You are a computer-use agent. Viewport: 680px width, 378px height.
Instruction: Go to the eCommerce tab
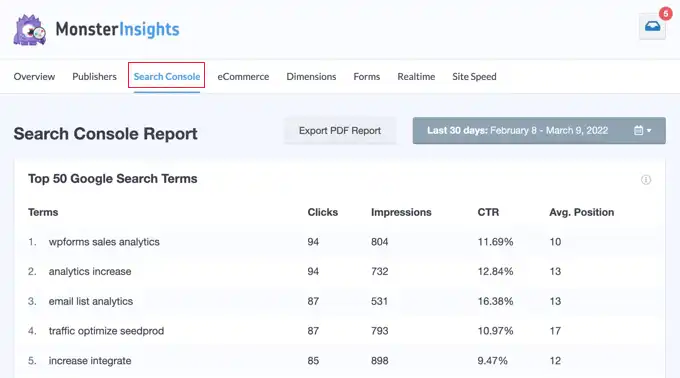243,77
